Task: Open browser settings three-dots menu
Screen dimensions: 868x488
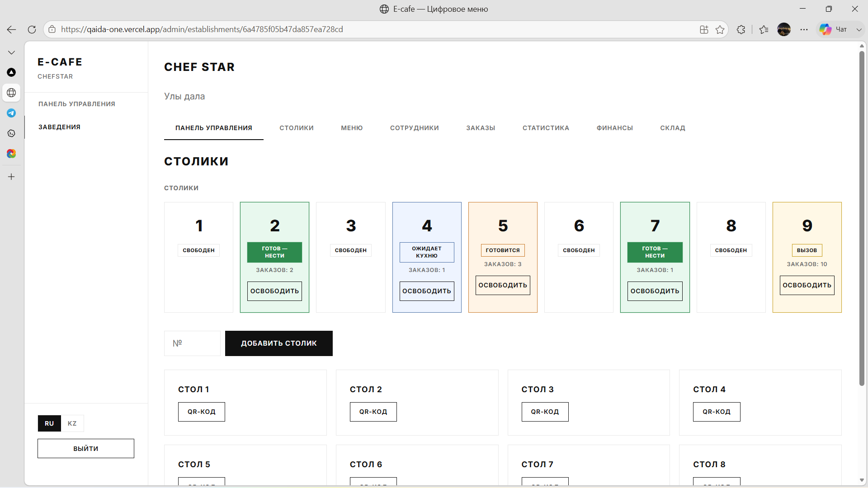Action: point(804,29)
